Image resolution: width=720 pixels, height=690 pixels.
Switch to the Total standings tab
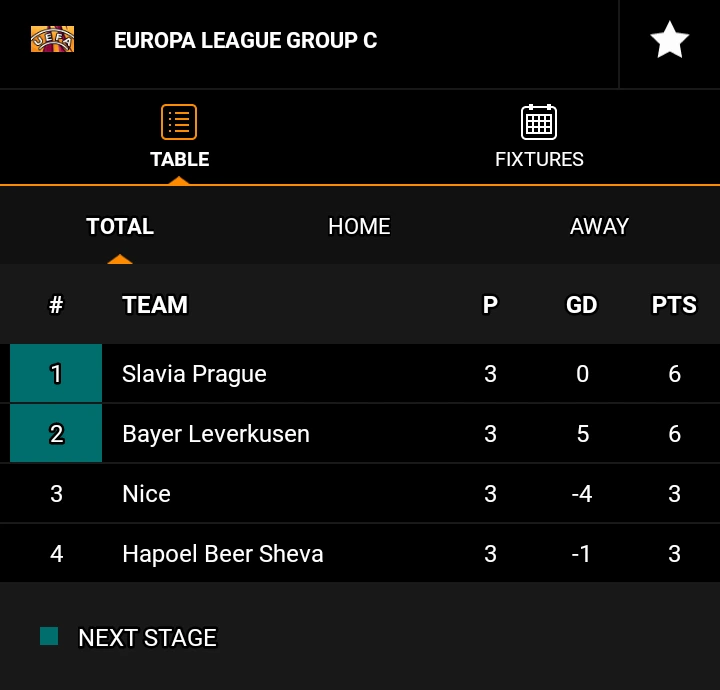click(120, 226)
